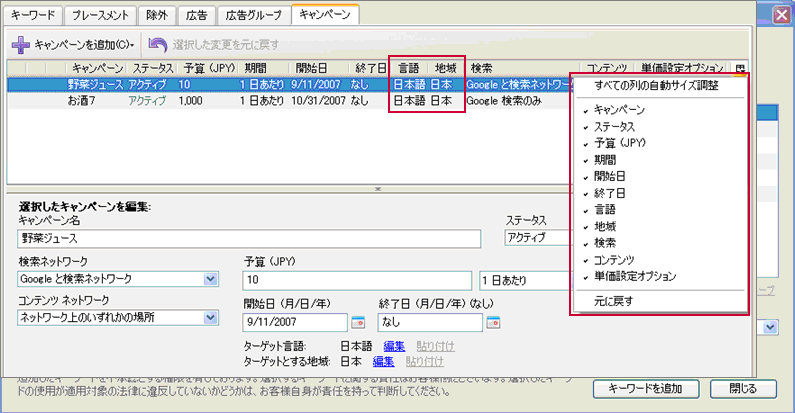Switch to the 広告グループ tab

pyautogui.click(x=254, y=15)
